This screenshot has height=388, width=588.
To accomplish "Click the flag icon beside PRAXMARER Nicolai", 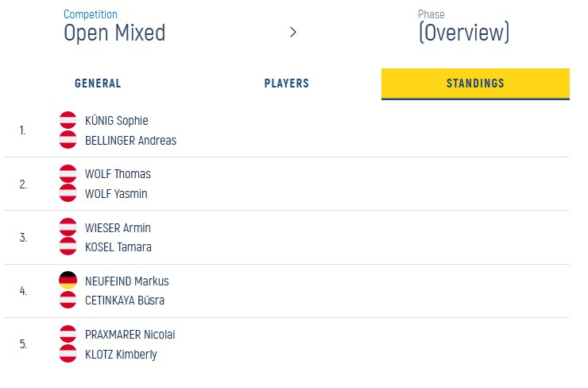I will pyautogui.click(x=68, y=334).
